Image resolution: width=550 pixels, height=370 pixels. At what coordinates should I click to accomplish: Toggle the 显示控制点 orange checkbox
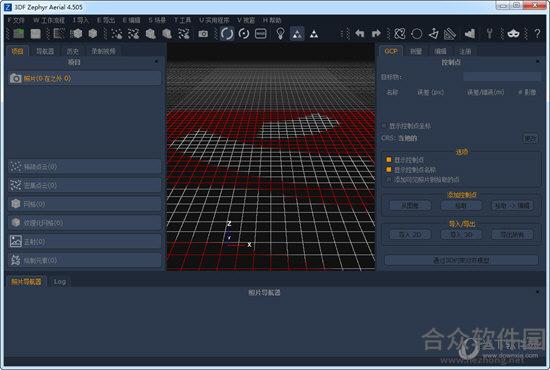389,160
